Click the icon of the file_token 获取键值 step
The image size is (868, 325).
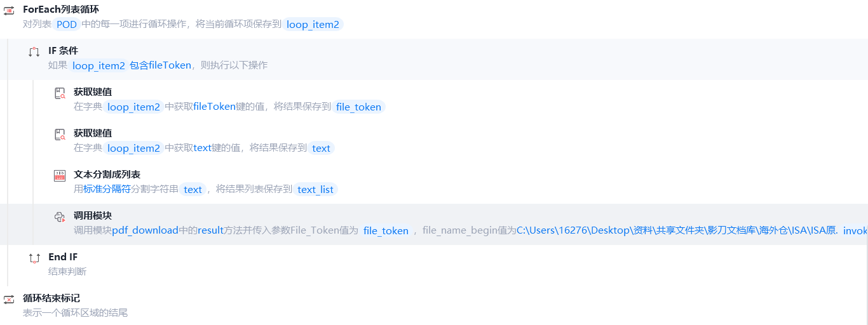60,93
